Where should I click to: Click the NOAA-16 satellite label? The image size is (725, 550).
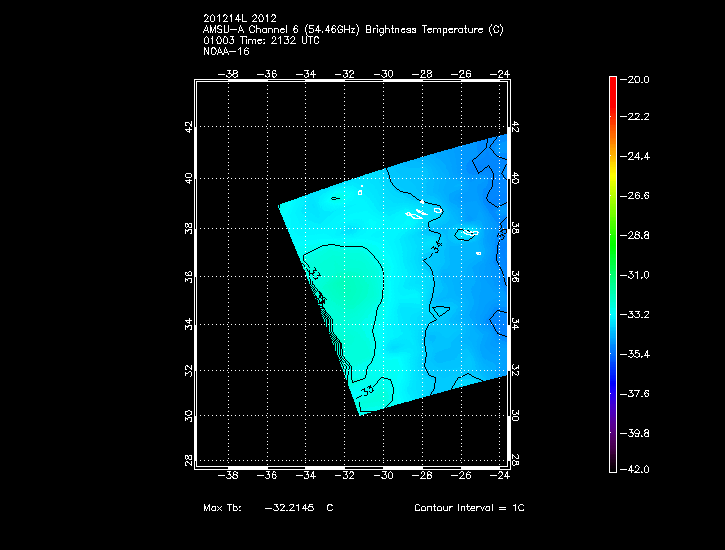[x=225, y=52]
